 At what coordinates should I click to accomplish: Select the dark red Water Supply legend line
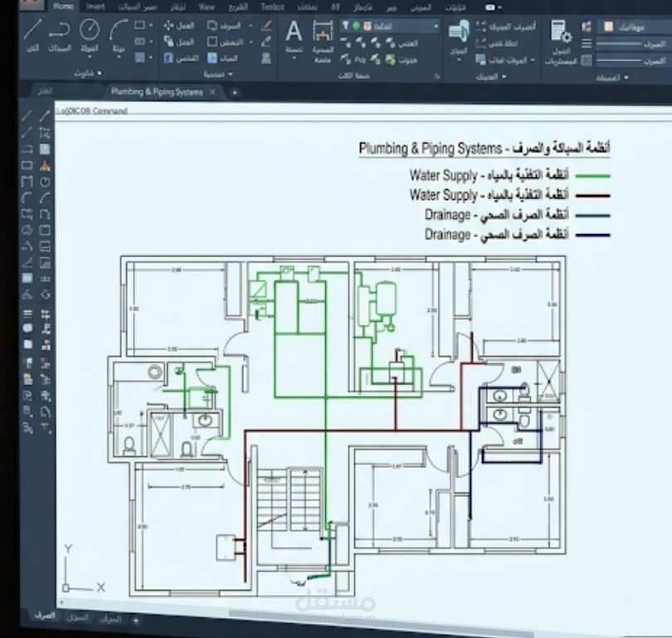(x=592, y=196)
